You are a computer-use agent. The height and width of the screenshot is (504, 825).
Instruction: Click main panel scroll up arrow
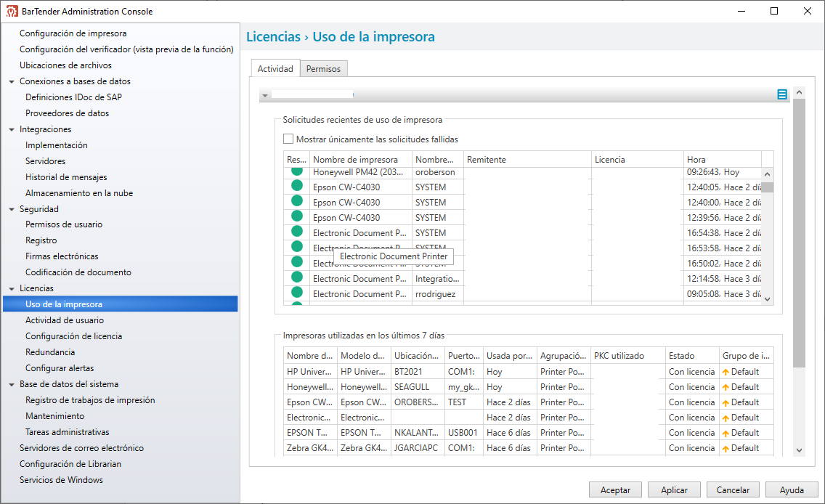pos(799,92)
